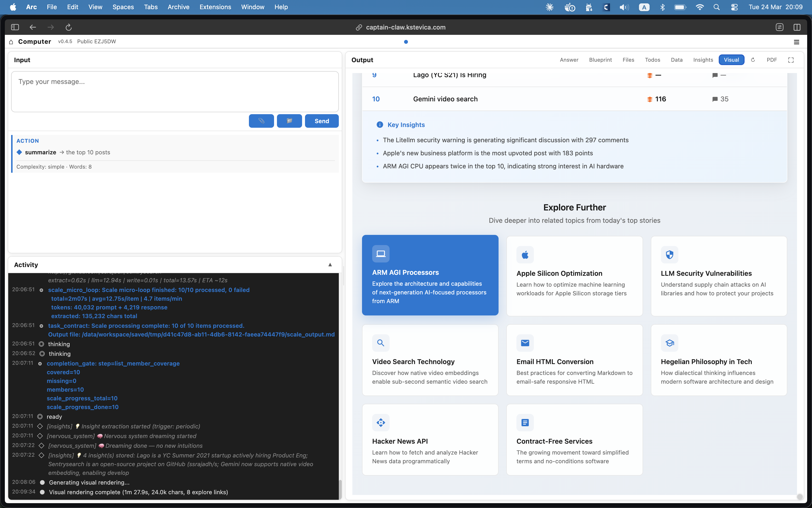The image size is (812, 508).
Task: Click the document icon on Contract-Free card
Action: tap(525, 423)
